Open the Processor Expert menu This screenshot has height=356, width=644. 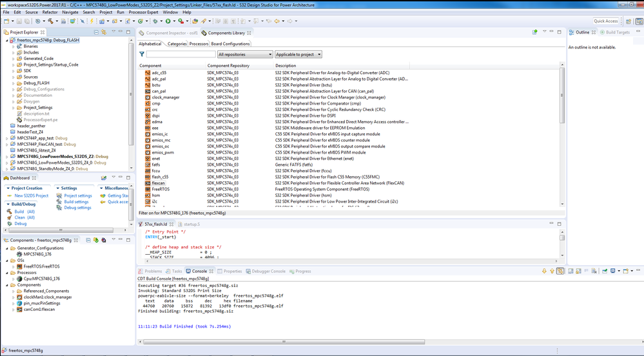coord(143,12)
